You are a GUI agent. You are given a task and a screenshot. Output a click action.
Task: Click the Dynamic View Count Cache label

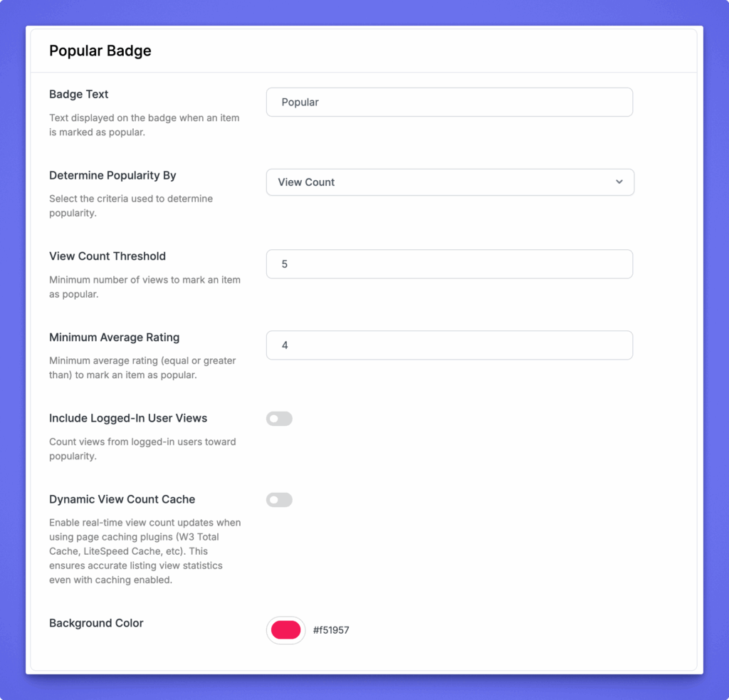tap(122, 499)
